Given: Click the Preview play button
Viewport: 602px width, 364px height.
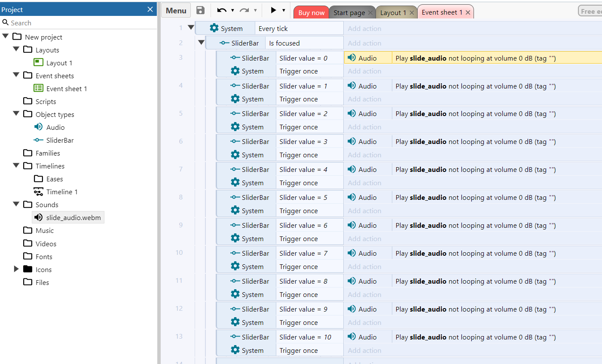Looking at the screenshot, I should (273, 10).
